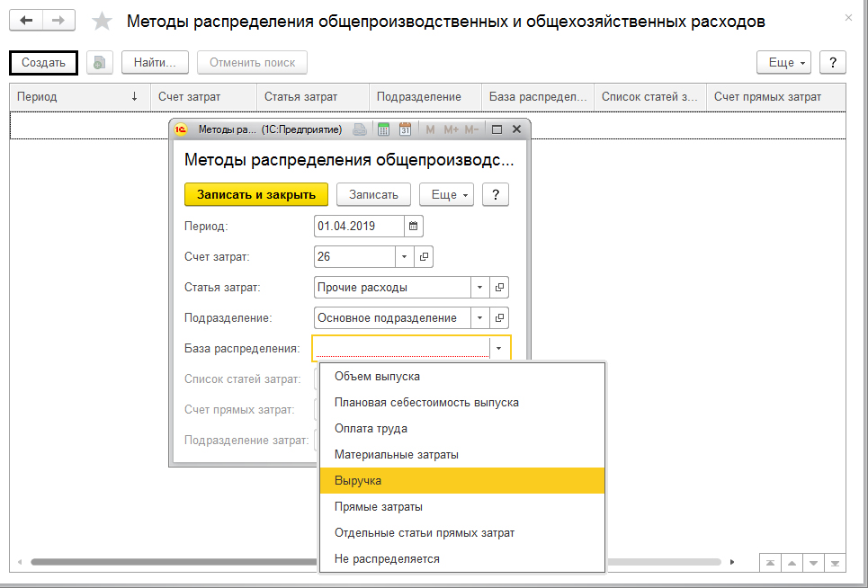Move down one row with the down arrow
This screenshot has width=868, height=588.
click(813, 563)
